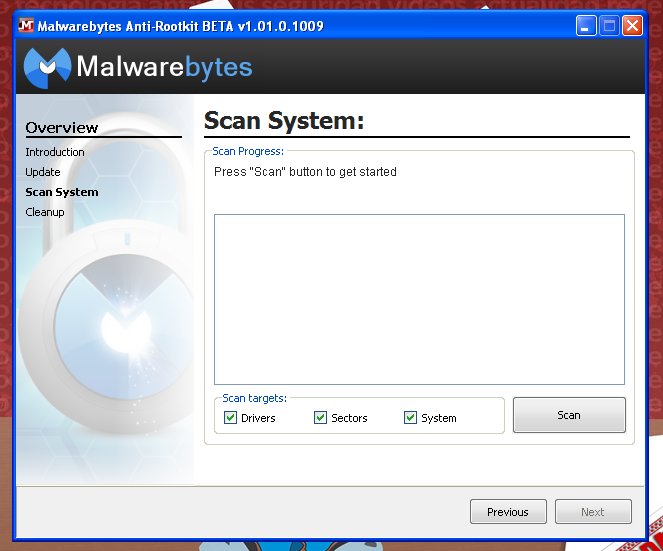The image size is (663, 551).
Task: Toggle the Sectors scan target checkbox
Action: (x=321, y=418)
